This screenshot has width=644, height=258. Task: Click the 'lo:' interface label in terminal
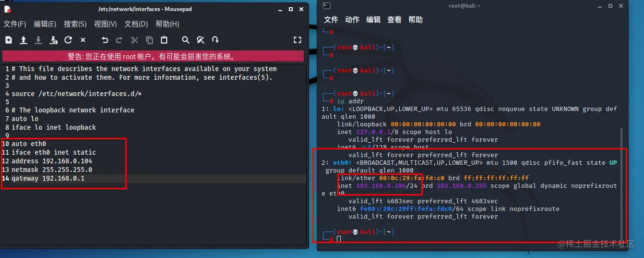click(x=339, y=109)
